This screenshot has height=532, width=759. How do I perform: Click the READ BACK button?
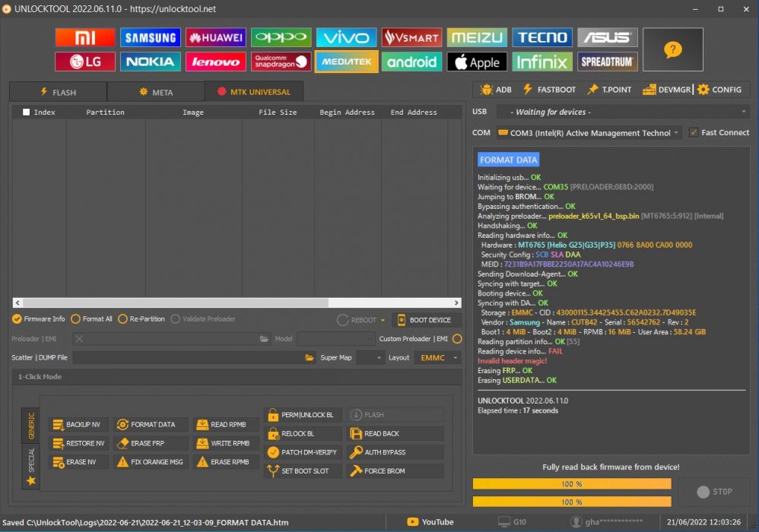[x=395, y=433]
